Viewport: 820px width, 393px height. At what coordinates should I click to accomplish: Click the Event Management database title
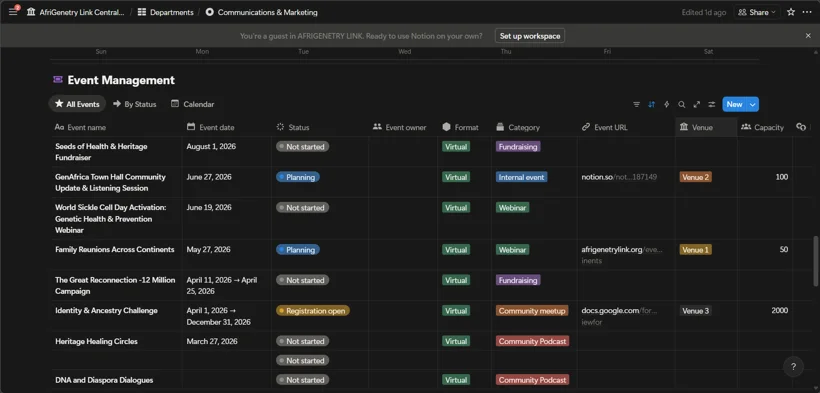[121, 80]
